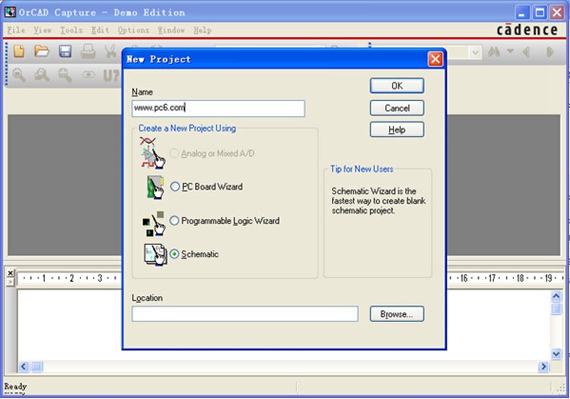The image size is (570, 399).
Task: Select the PC Board Wizard radio button
Action: pyautogui.click(x=175, y=187)
